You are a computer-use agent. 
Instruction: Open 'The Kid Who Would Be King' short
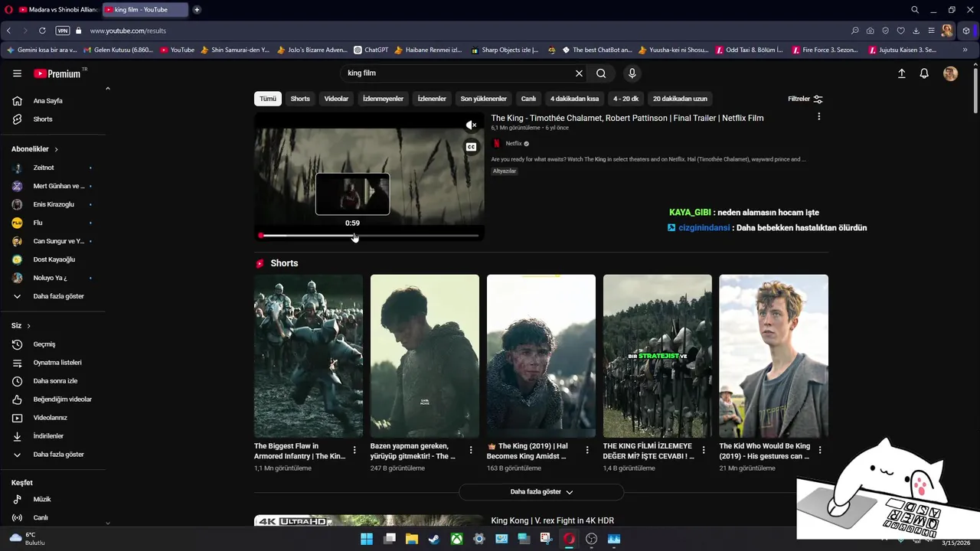pos(773,356)
